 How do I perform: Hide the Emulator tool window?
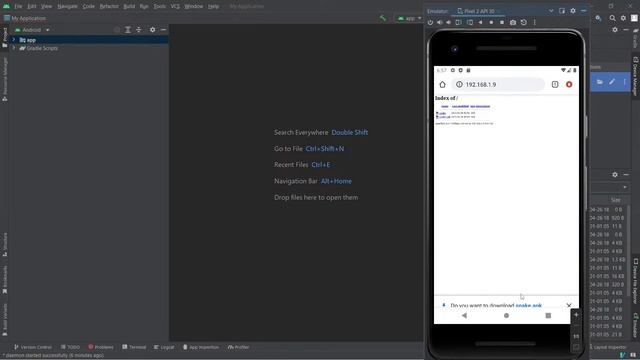(584, 11)
